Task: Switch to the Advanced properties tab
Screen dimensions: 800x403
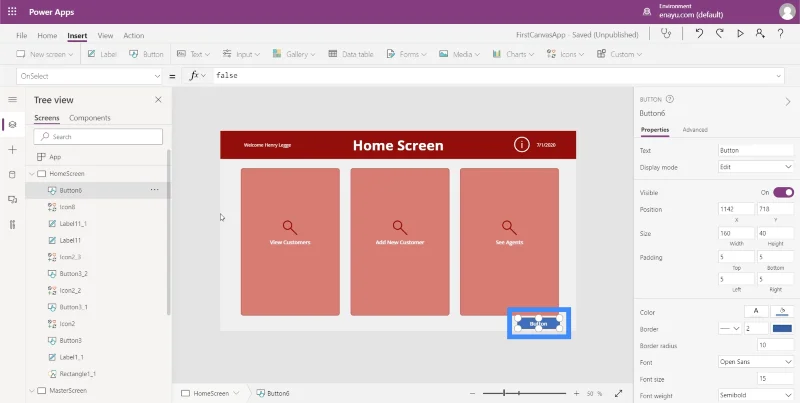Action: [x=695, y=130]
